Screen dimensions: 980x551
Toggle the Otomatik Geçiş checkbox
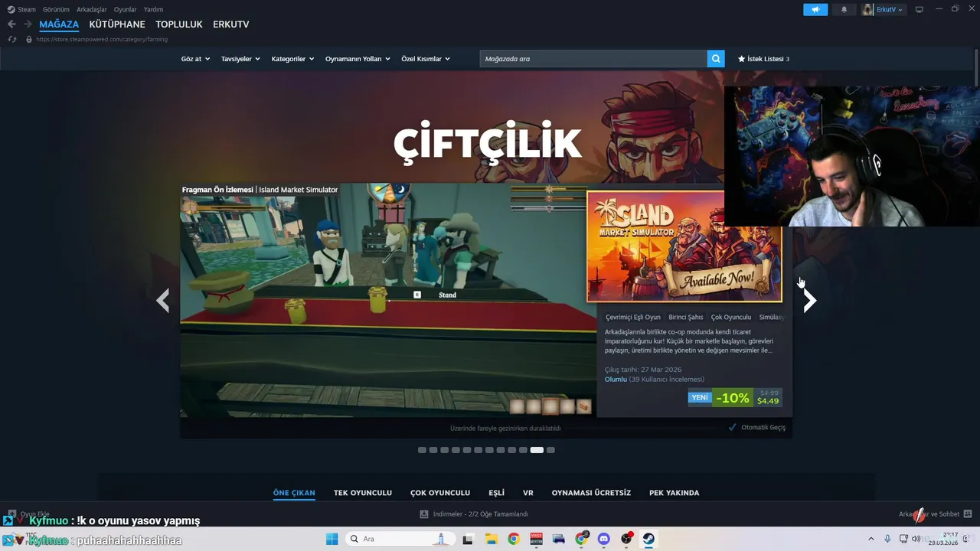[733, 427]
